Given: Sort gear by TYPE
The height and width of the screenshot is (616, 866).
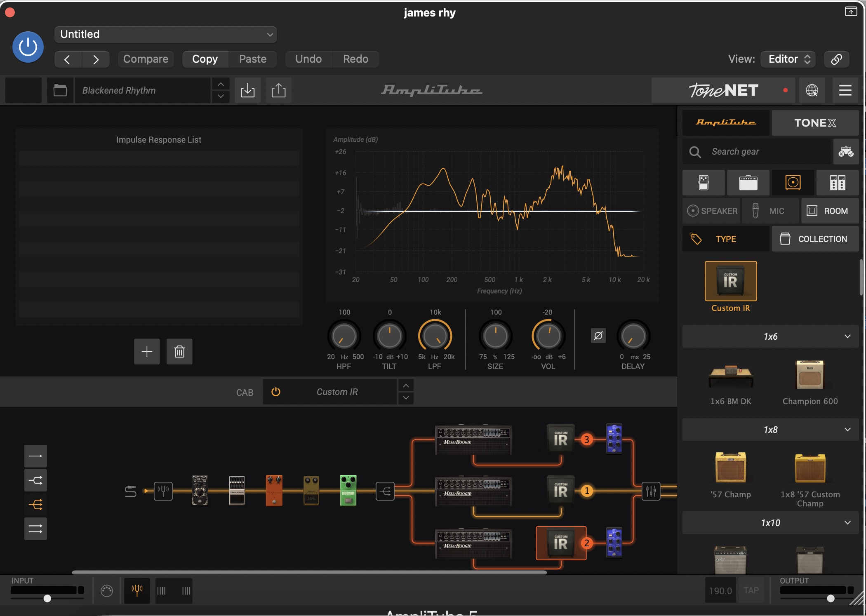Looking at the screenshot, I should pyautogui.click(x=726, y=239).
